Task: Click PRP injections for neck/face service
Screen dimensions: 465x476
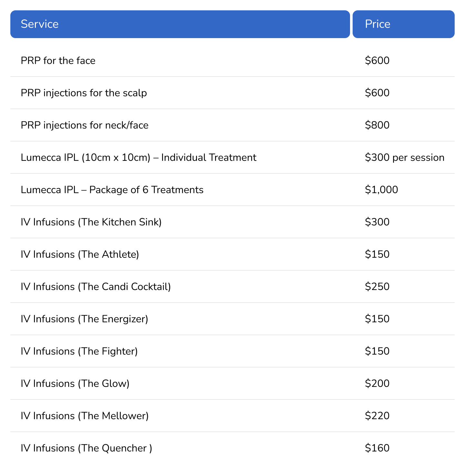Action: tap(85, 125)
